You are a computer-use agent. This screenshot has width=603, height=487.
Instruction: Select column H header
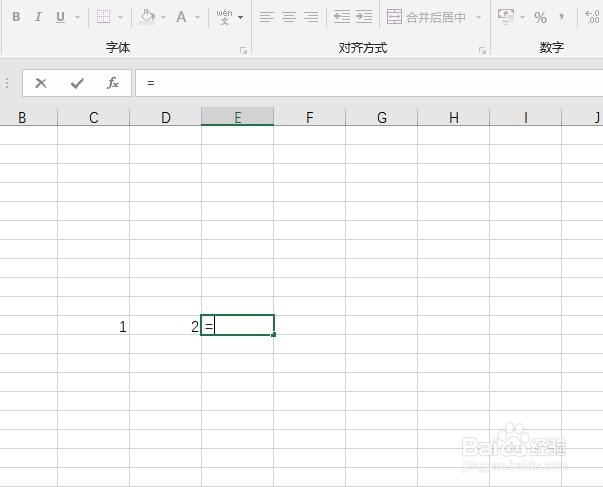pos(453,117)
